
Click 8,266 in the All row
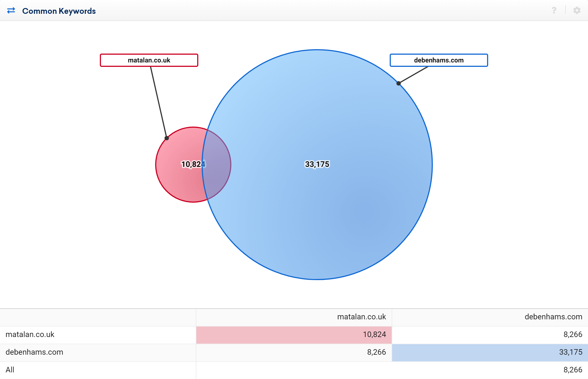(573, 370)
